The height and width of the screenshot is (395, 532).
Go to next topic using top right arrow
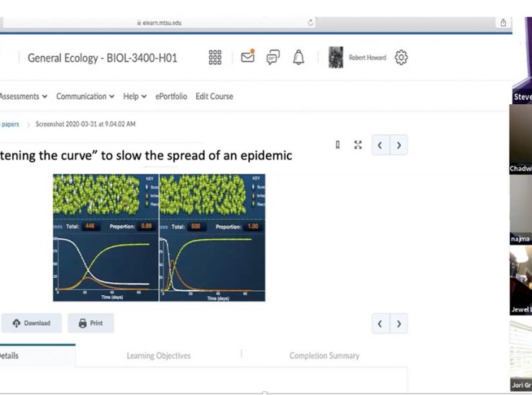click(x=398, y=145)
